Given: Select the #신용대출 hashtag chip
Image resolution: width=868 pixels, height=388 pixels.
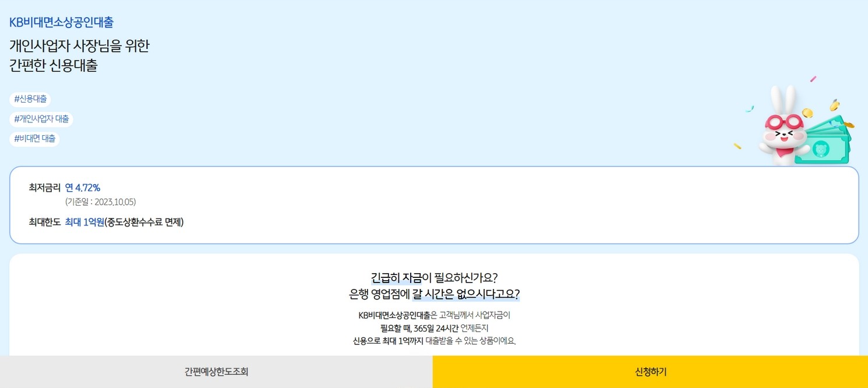Looking at the screenshot, I should pos(29,99).
